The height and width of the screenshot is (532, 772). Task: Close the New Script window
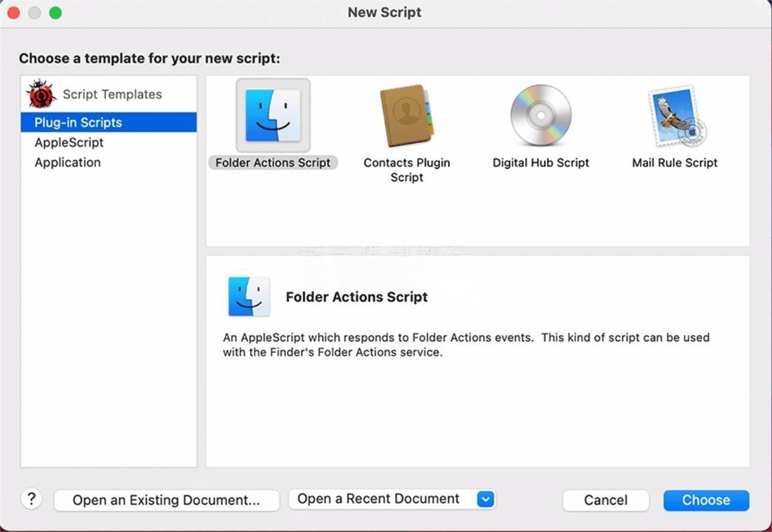(13, 13)
